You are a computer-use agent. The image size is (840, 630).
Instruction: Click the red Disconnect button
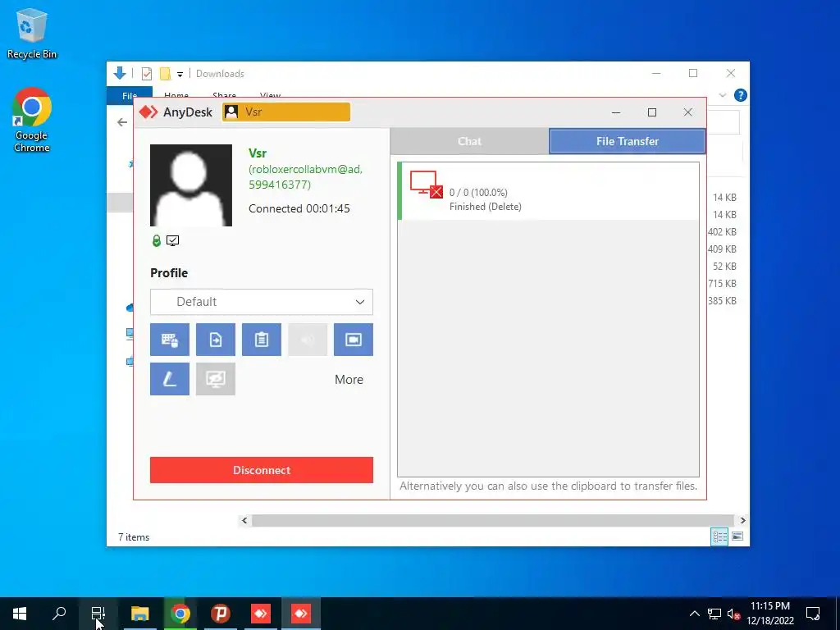[x=262, y=470]
